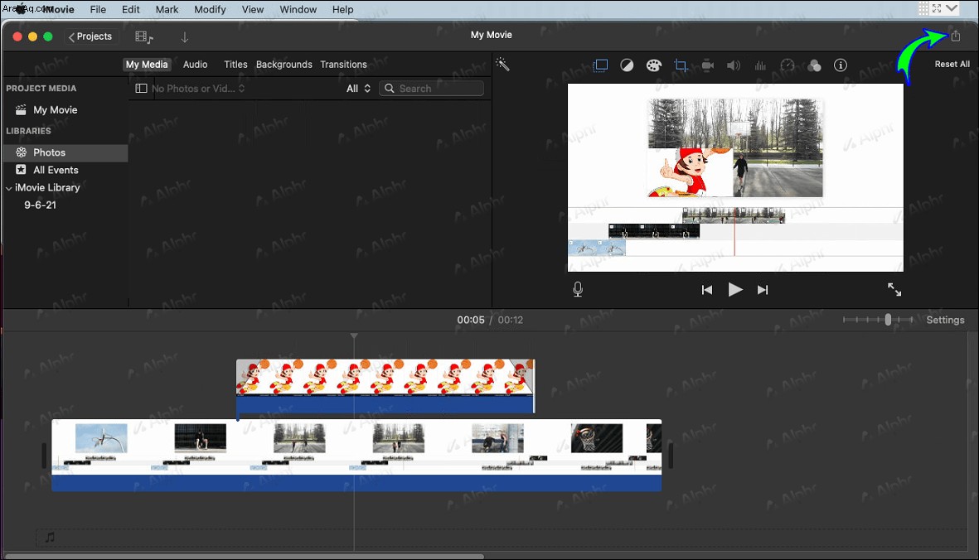Screen dimensions: 979x560
Task: Switch to the Titles tab
Action: [235, 65]
